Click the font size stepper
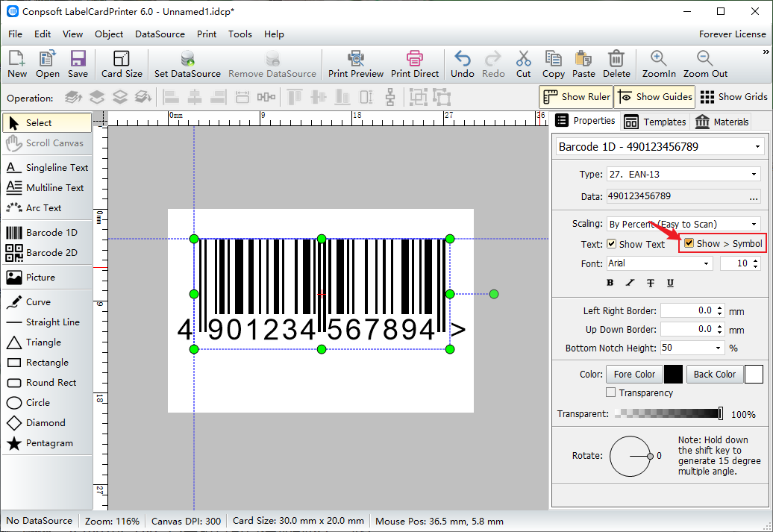This screenshot has width=773, height=532. [x=756, y=263]
